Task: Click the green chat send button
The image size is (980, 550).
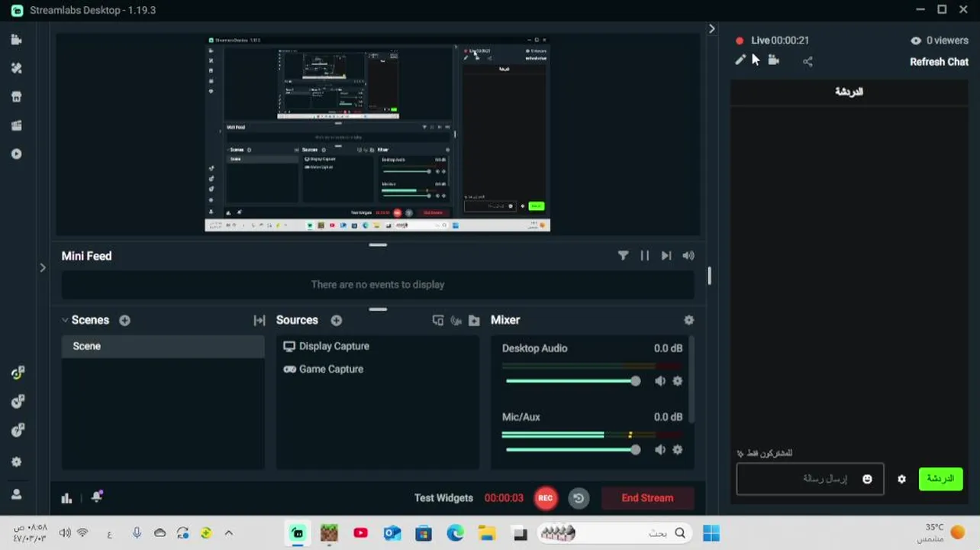Action: point(940,479)
